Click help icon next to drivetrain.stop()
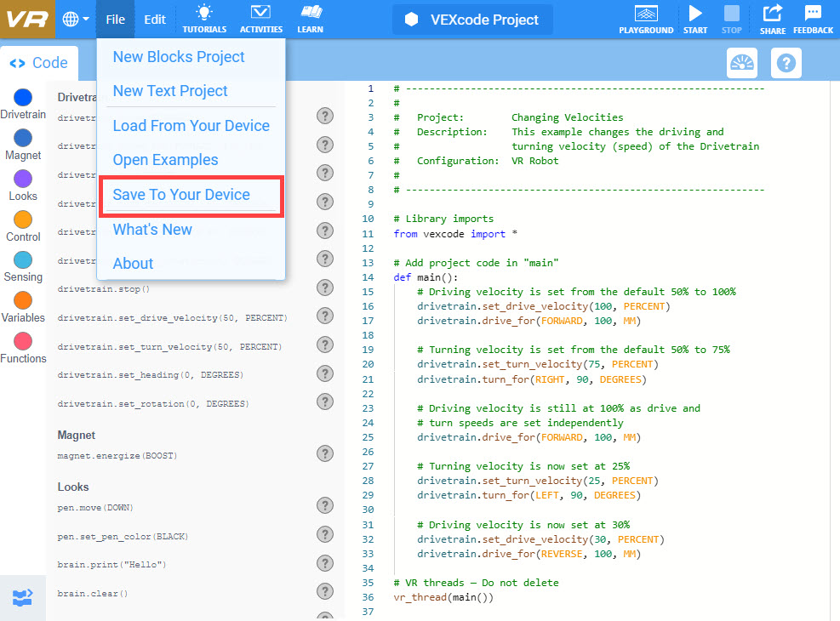This screenshot has height=621, width=840. click(x=324, y=288)
